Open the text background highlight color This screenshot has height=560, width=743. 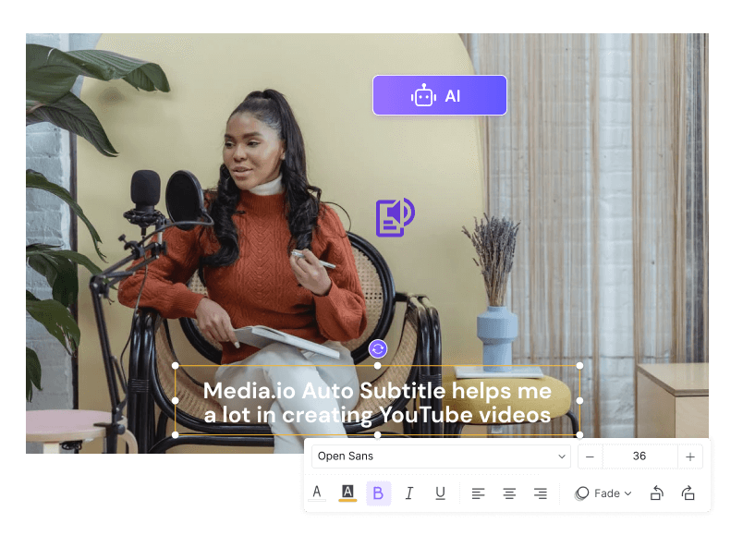tap(347, 493)
